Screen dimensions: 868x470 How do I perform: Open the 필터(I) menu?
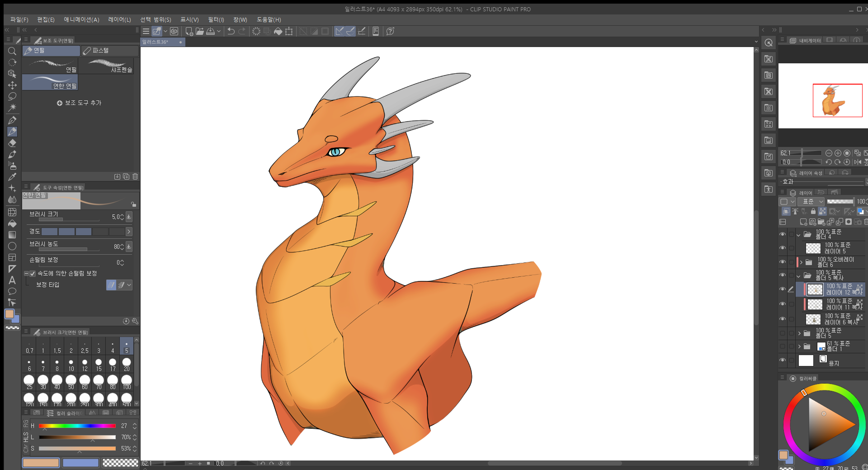(x=216, y=19)
